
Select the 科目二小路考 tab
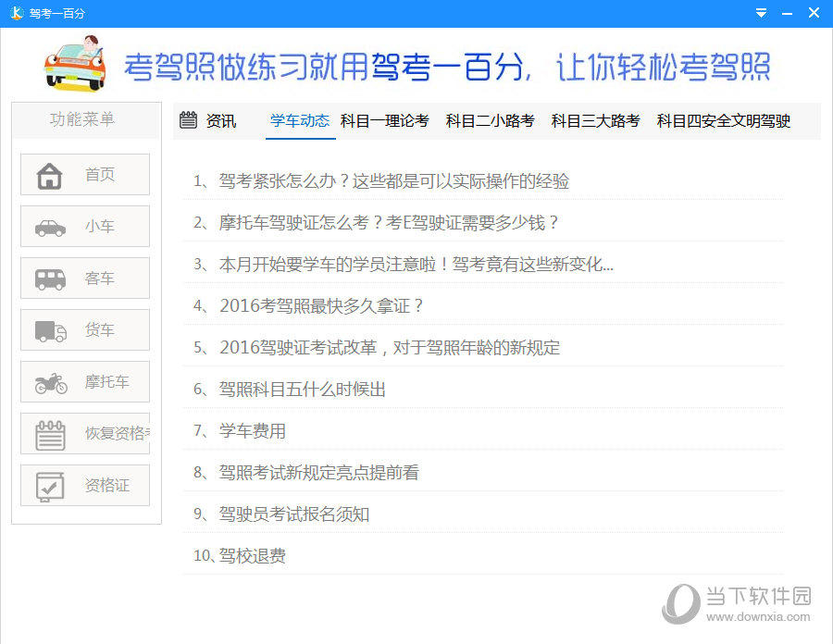coord(490,120)
